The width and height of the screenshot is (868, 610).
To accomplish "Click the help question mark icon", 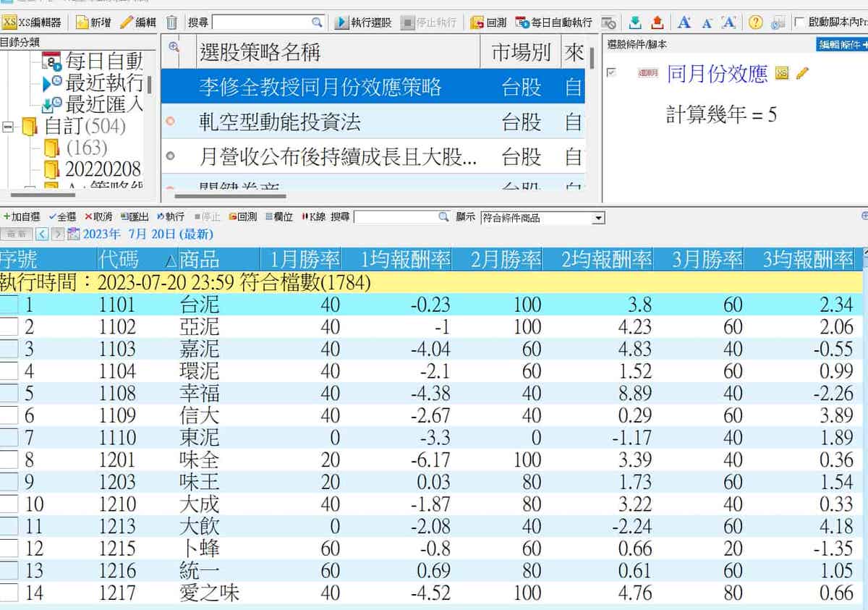I will pyautogui.click(x=755, y=22).
